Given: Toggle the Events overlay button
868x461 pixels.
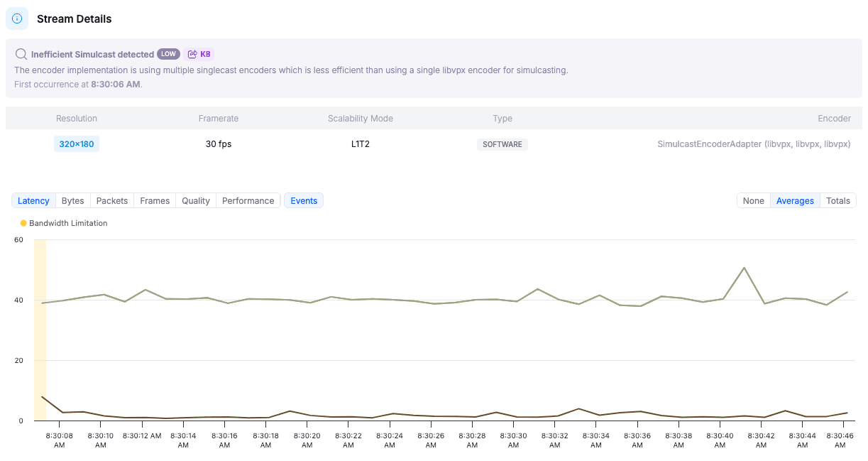Looking at the screenshot, I should click(304, 201).
